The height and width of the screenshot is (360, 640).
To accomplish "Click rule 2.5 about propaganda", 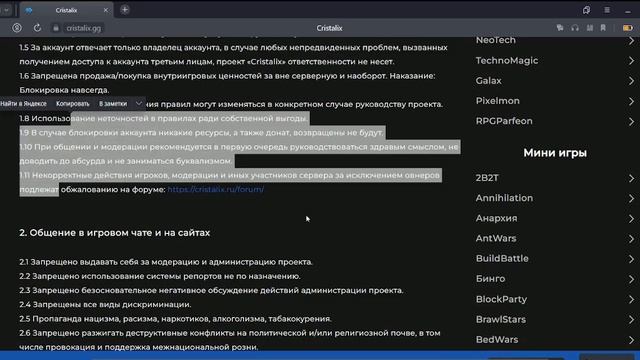I will pos(176,319).
